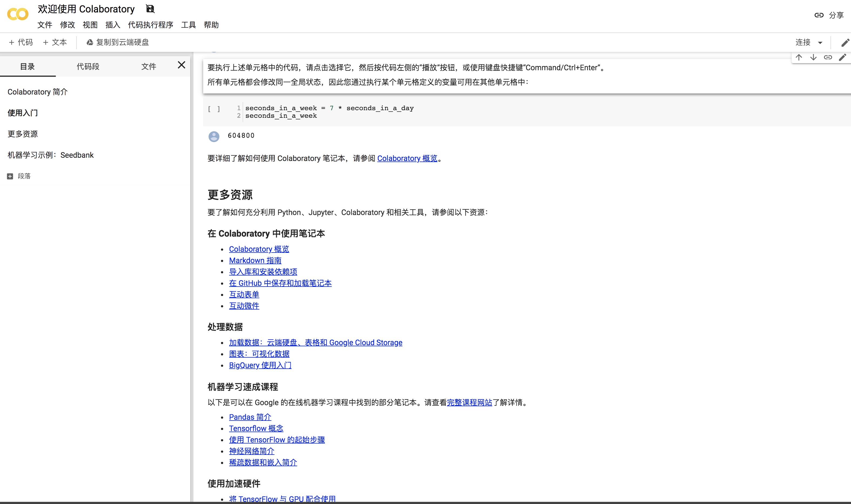The width and height of the screenshot is (851, 504).
Task: Switch to the 文件 sidebar tab
Action: coord(149,66)
